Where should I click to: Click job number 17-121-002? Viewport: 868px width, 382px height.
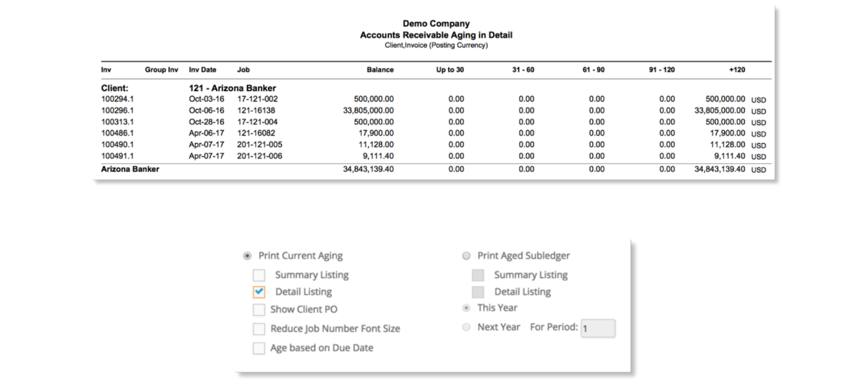pyautogui.click(x=257, y=99)
